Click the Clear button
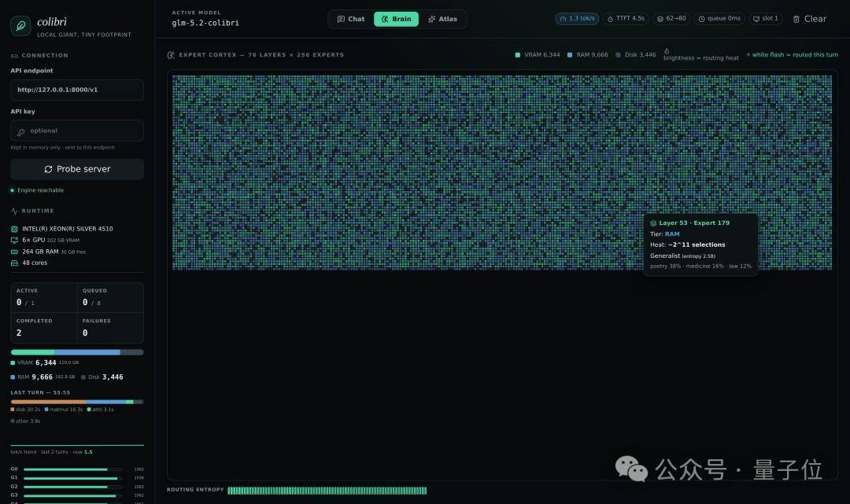Image resolution: width=850 pixels, height=504 pixels. pos(810,19)
